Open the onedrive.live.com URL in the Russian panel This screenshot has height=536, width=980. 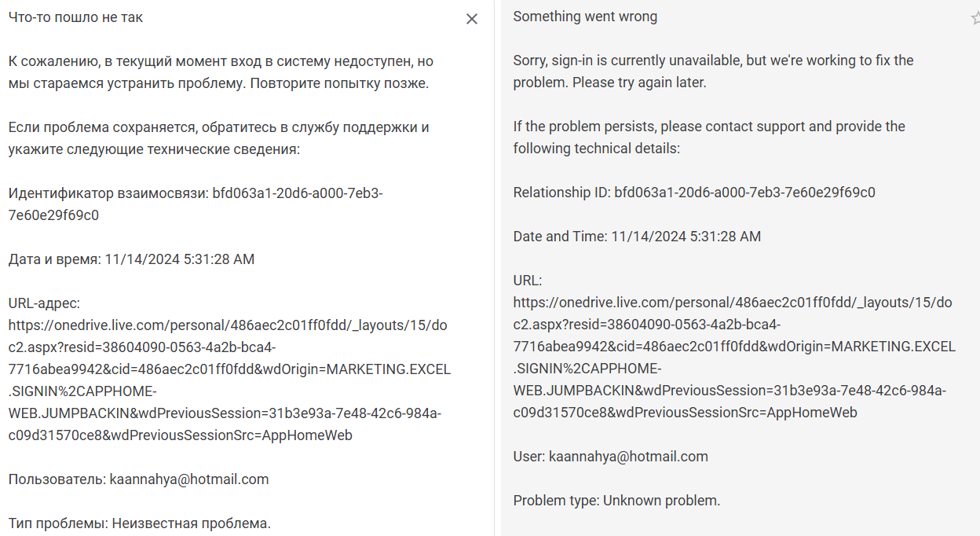coord(229,380)
